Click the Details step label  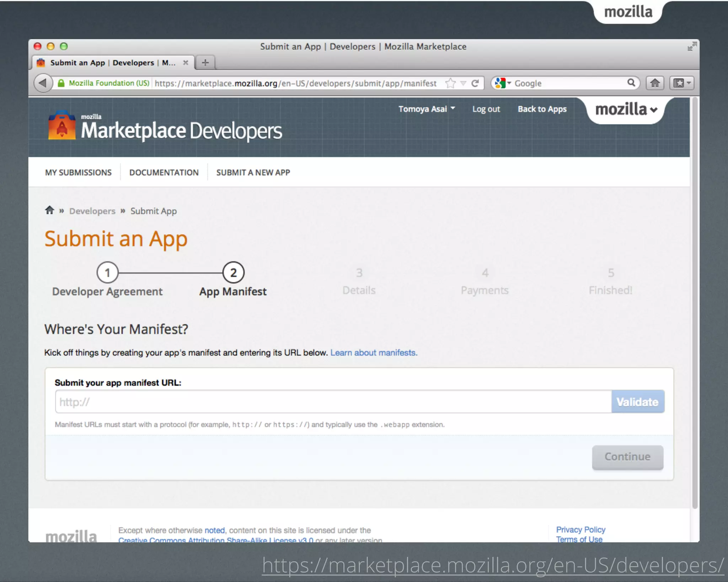pyautogui.click(x=359, y=290)
